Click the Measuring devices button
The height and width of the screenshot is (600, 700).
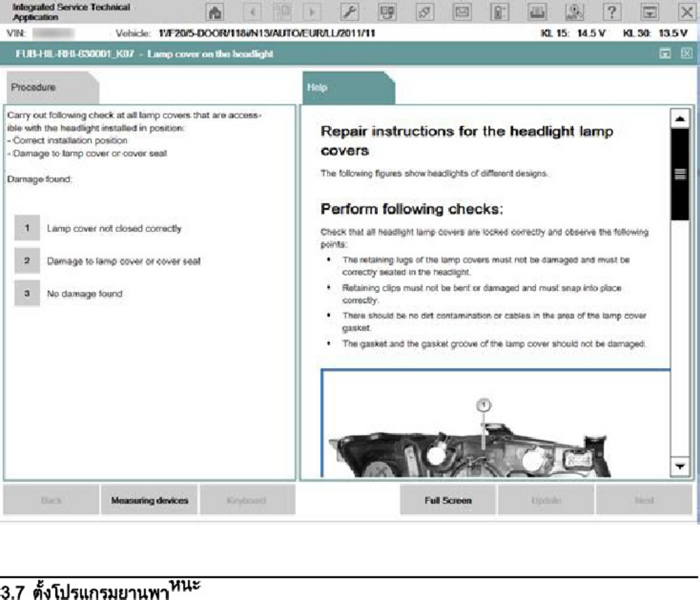(x=150, y=501)
